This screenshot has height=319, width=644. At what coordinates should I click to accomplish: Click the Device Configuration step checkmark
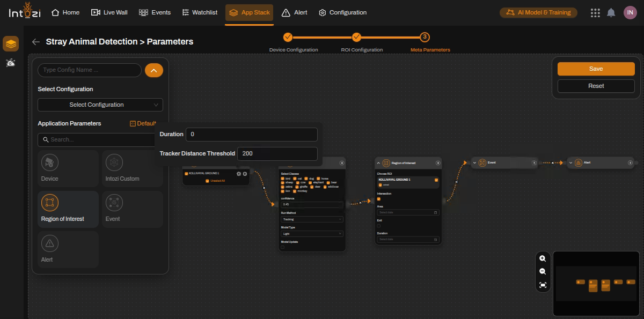coord(288,37)
